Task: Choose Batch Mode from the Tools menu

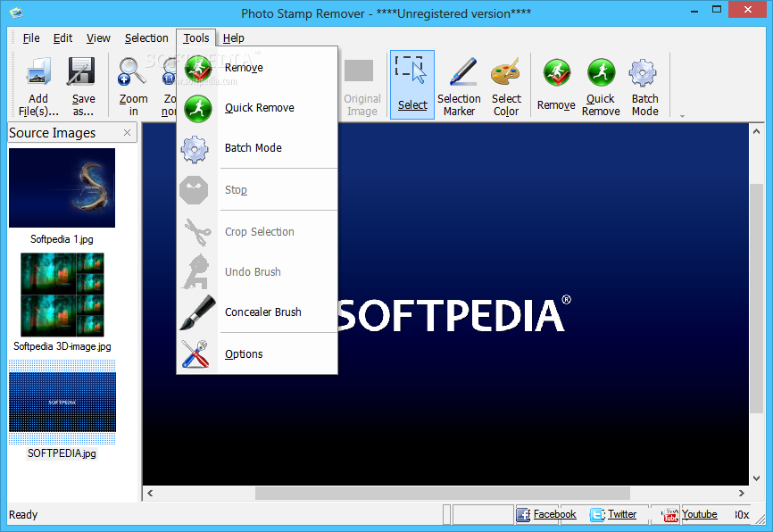Action: point(257,148)
